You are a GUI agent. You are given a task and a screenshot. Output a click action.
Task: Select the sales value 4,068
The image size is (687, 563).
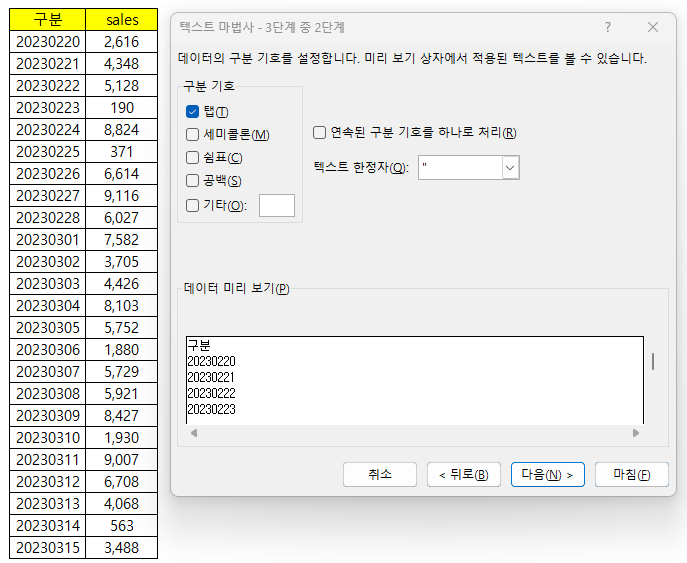coord(122,503)
